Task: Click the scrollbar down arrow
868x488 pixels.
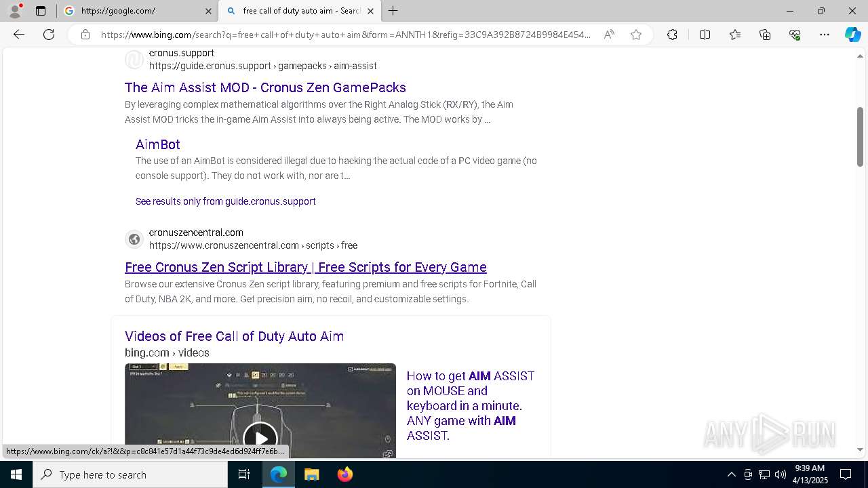Action: 860,449
